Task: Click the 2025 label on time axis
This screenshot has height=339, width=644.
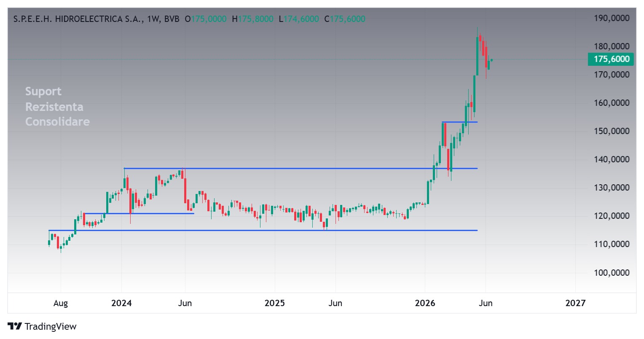Action: tap(274, 303)
